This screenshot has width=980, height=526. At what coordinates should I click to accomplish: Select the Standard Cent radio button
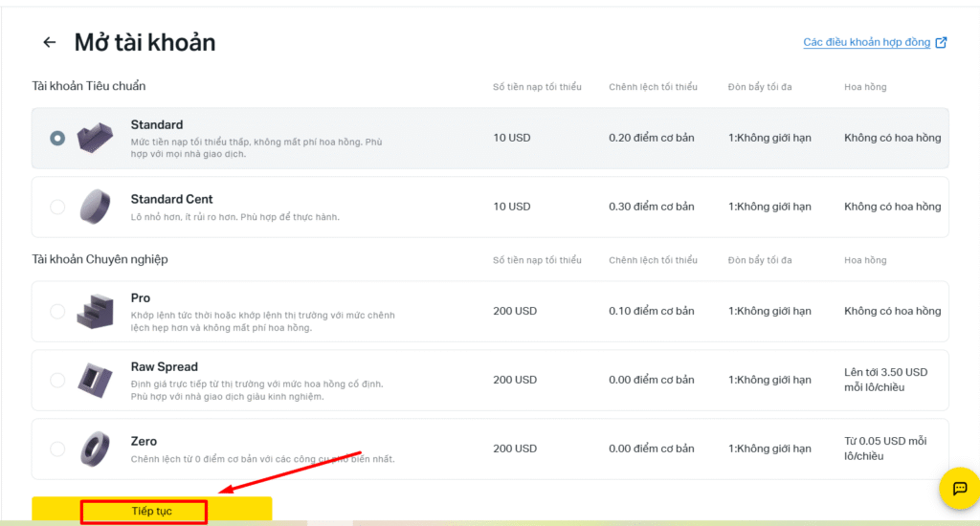coord(57,207)
